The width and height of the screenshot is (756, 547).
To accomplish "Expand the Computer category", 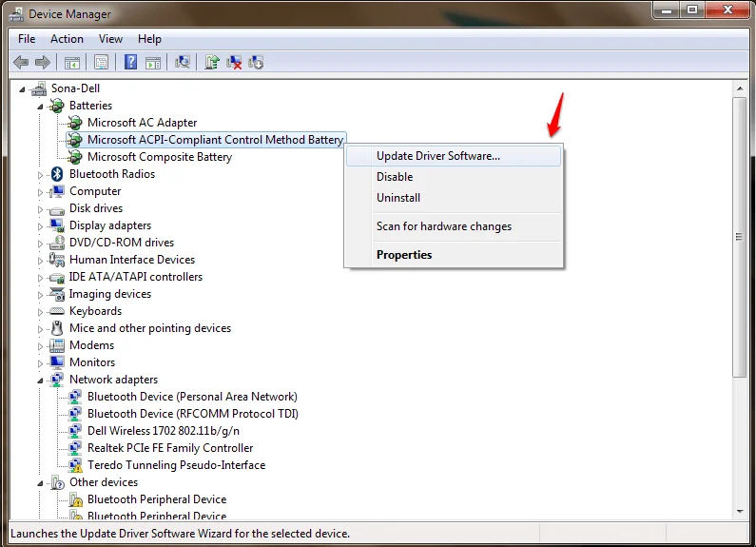I will (40, 192).
